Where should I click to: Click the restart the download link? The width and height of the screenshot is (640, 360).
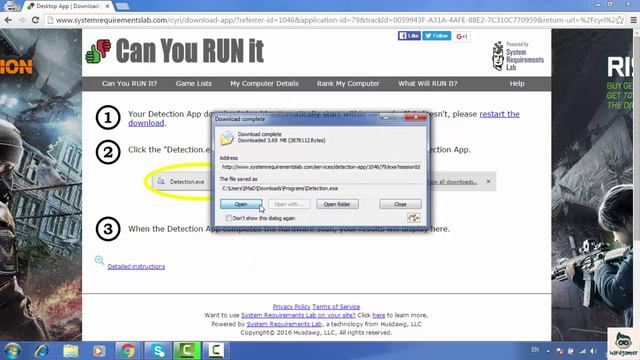click(499, 114)
